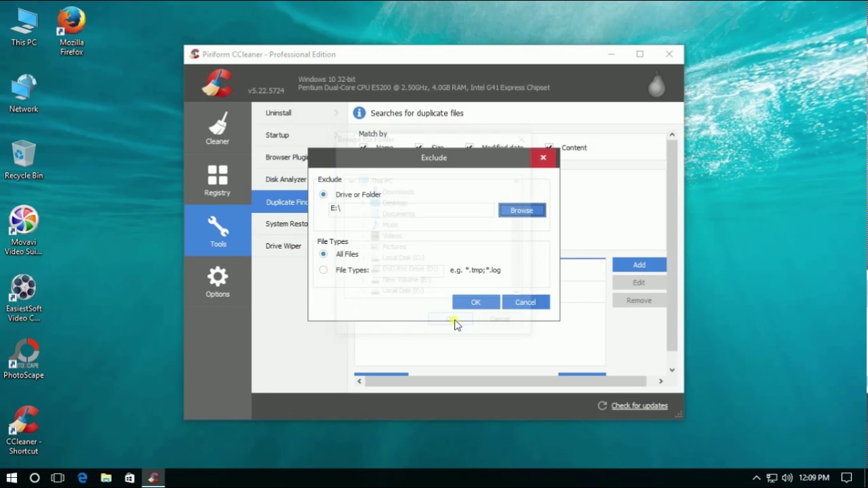Select the File Types radio button
Viewport: 868px width, 488px height.
coord(323,270)
